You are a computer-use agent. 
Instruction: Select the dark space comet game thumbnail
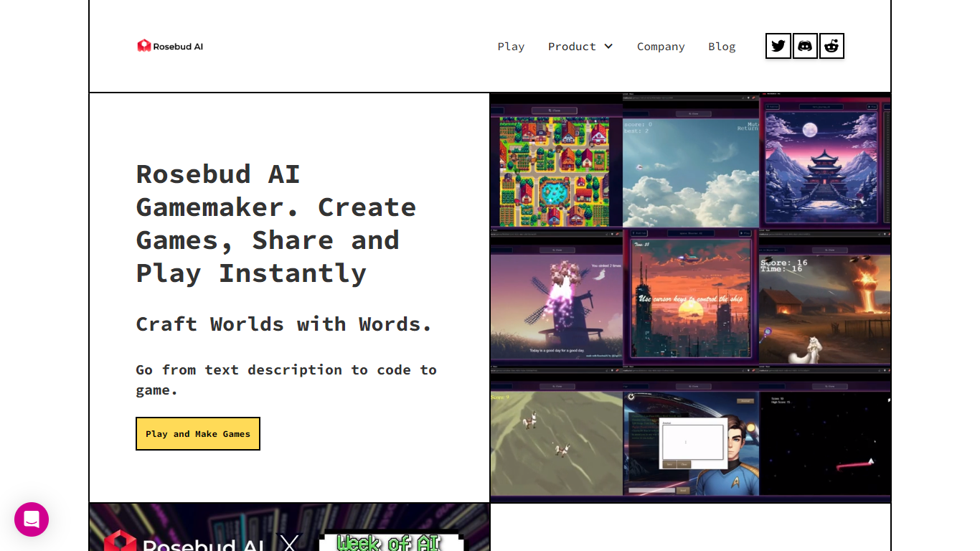(x=825, y=434)
